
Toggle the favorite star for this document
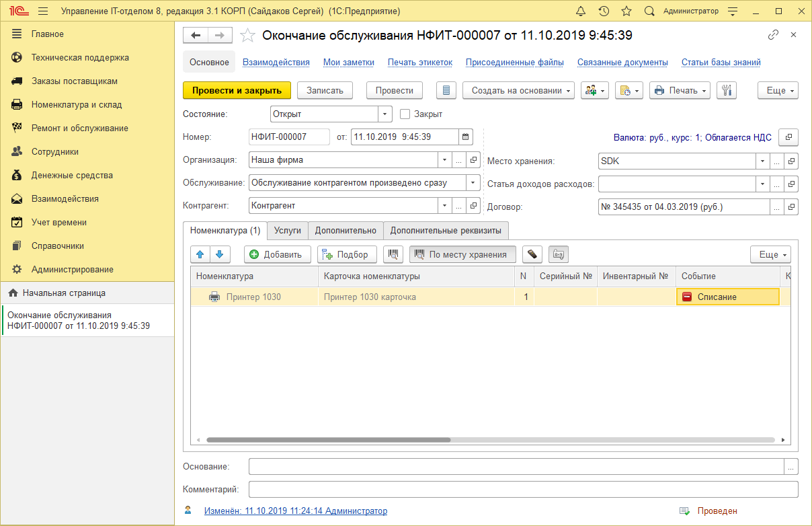point(247,34)
